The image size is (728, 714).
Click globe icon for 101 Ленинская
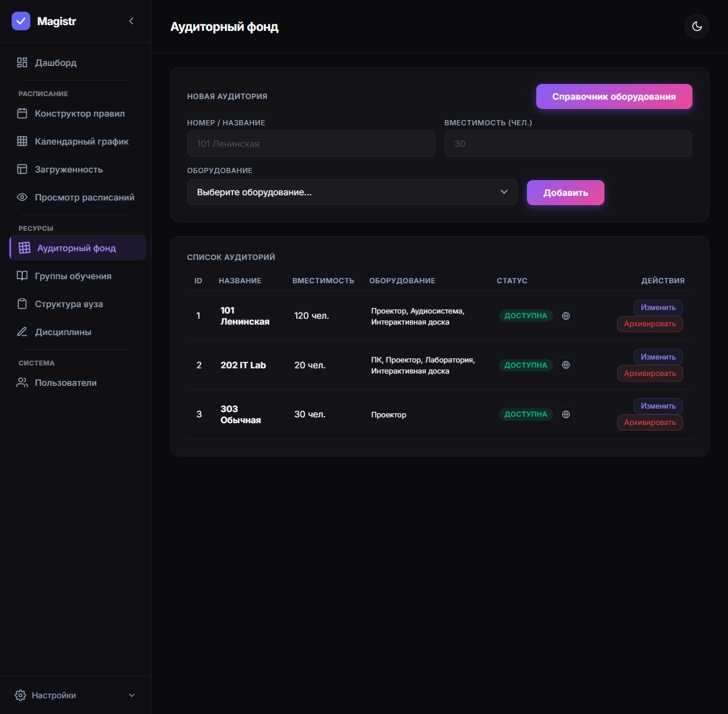coord(566,316)
